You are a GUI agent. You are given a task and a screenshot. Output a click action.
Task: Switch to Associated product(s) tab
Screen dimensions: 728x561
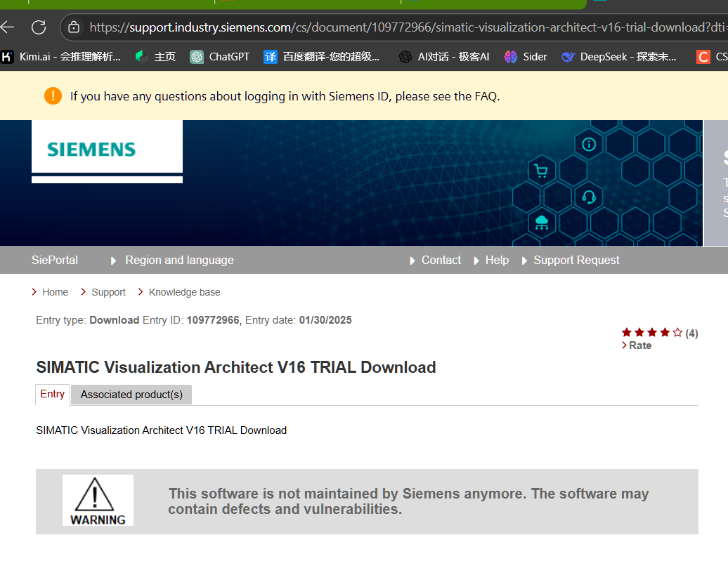131,395
